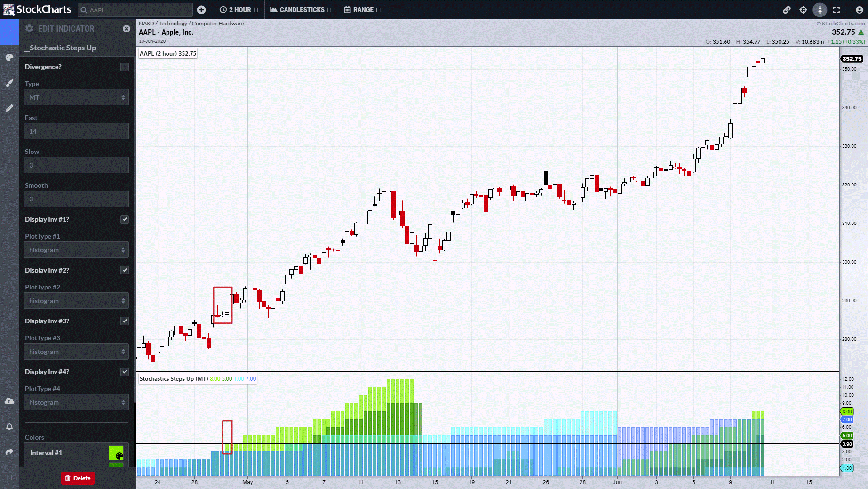This screenshot has width=868, height=489.
Task: Click the red Delete button
Action: (x=78, y=478)
